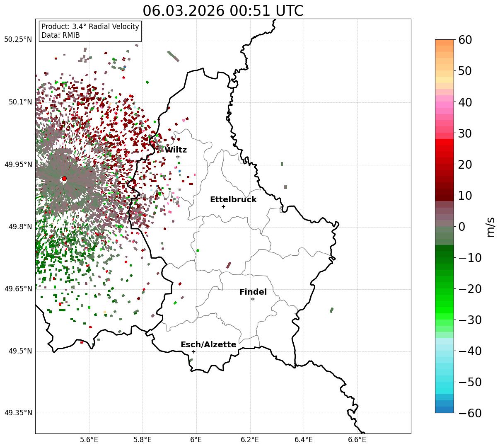Click the m/s colorbar unit label

491,226
